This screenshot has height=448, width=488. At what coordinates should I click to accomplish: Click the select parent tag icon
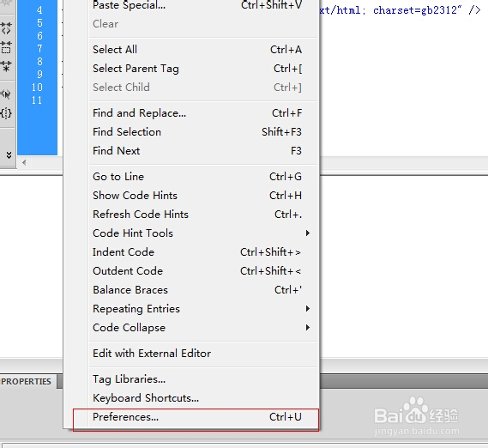(x=6, y=94)
